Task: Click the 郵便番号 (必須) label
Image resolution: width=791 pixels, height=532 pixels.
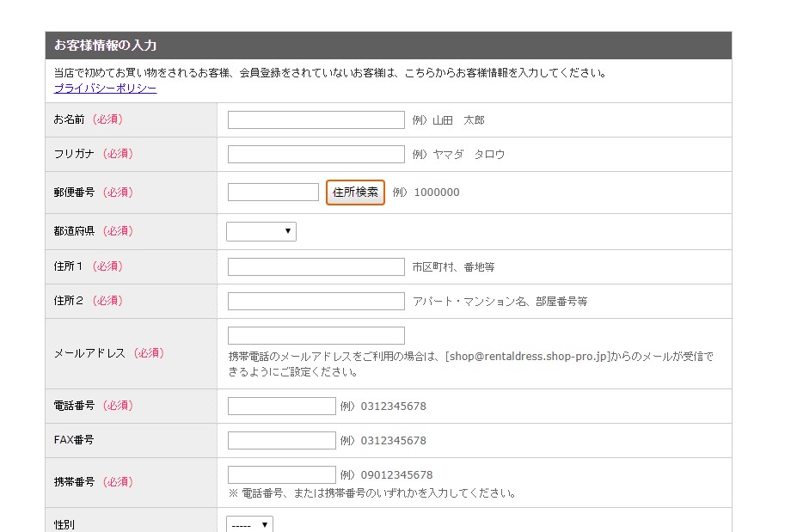Action: [x=94, y=193]
